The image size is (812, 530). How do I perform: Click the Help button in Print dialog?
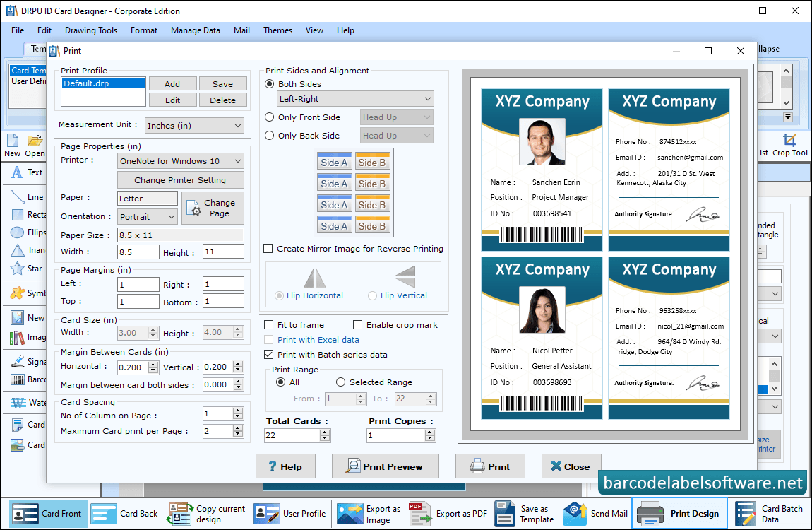point(285,466)
